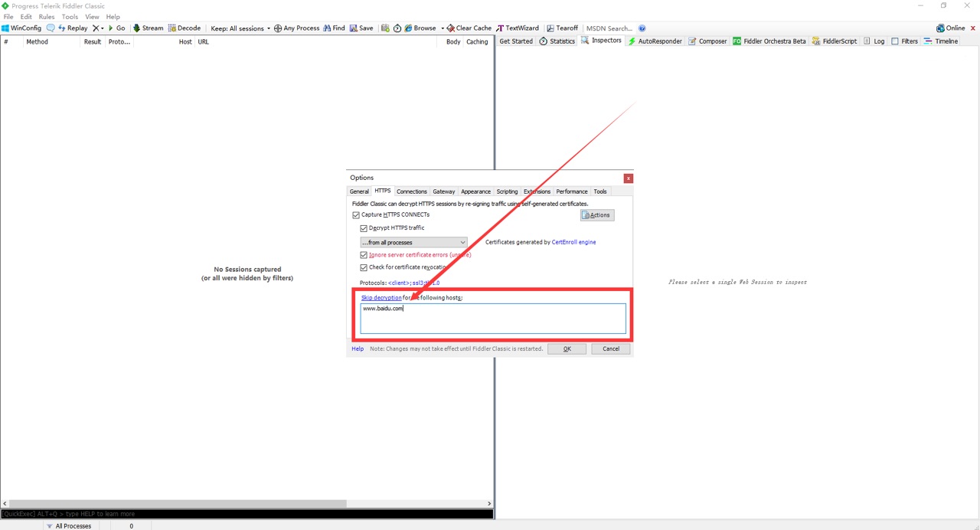Toggle Decrypt HTTPS traffic checkbox
The image size is (980, 530).
364,228
